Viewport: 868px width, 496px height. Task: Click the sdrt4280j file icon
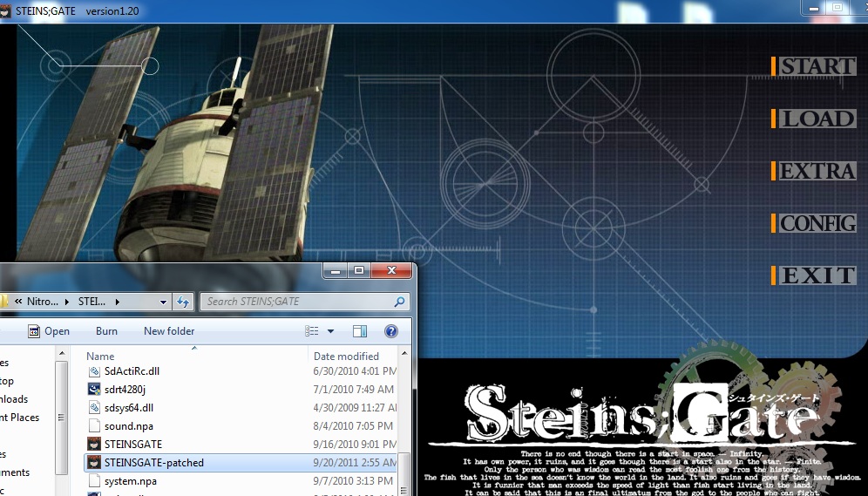click(x=94, y=389)
